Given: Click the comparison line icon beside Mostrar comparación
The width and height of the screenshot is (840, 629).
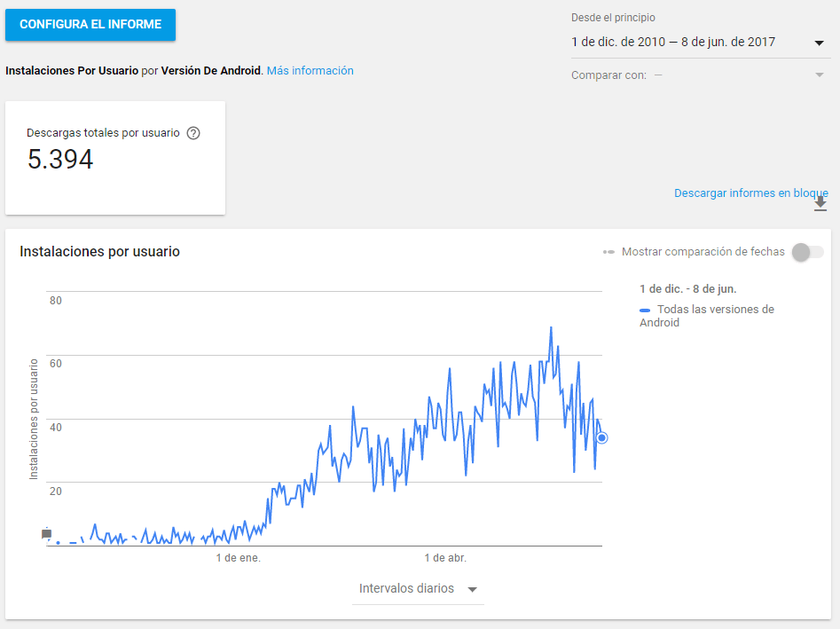Looking at the screenshot, I should coord(608,252).
